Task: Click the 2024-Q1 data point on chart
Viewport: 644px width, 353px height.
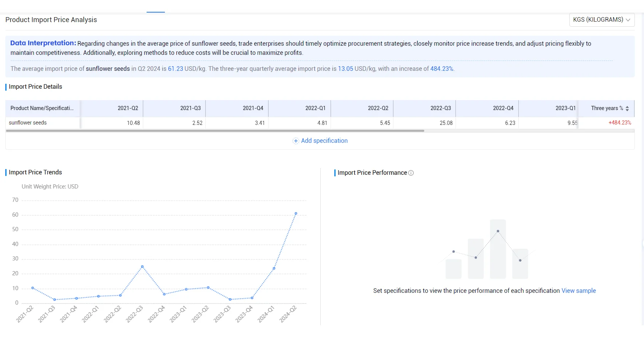Action: (274, 268)
